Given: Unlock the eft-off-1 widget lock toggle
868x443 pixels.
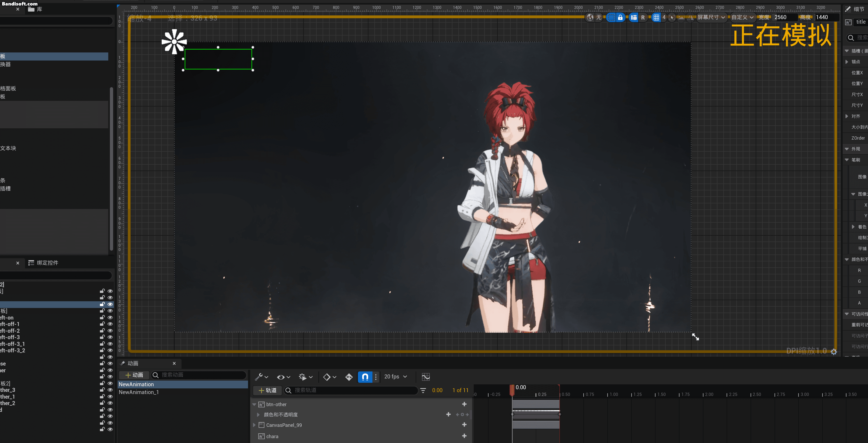Looking at the screenshot, I should pos(102,324).
